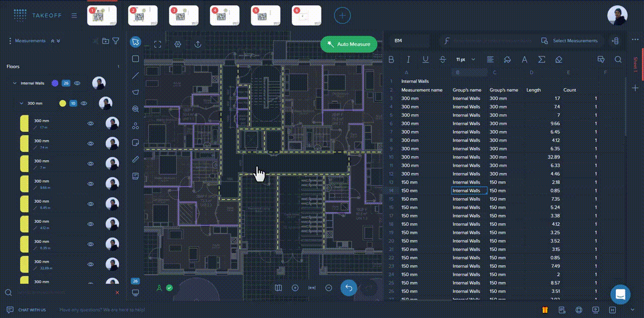Expand all measurement groups

tap(58, 41)
